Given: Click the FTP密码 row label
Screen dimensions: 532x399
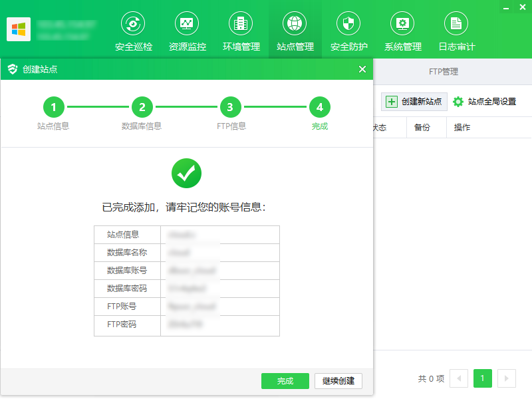Looking at the screenshot, I should tap(122, 325).
